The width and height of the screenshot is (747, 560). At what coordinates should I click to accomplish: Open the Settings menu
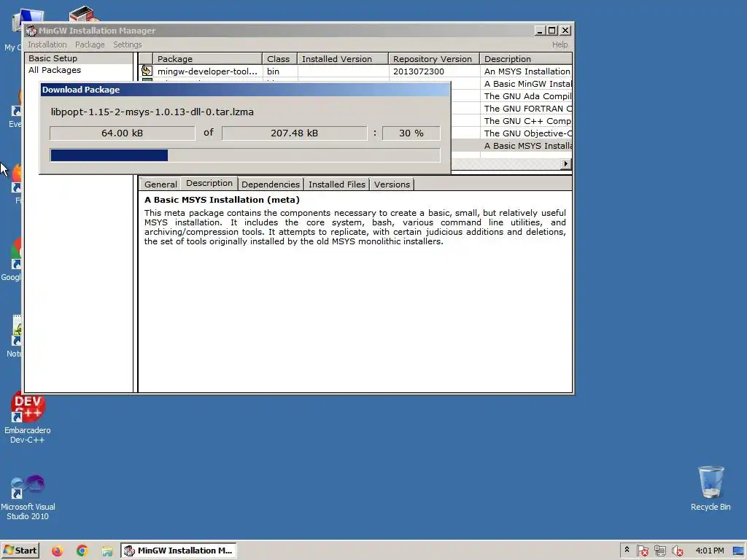pyautogui.click(x=127, y=44)
